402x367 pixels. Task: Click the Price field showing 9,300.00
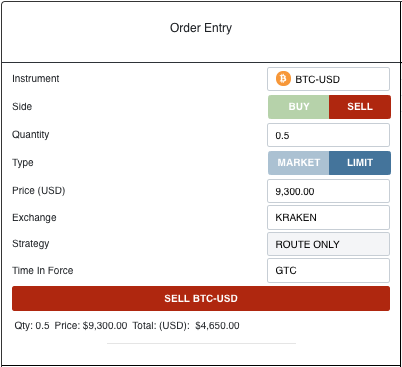point(328,191)
